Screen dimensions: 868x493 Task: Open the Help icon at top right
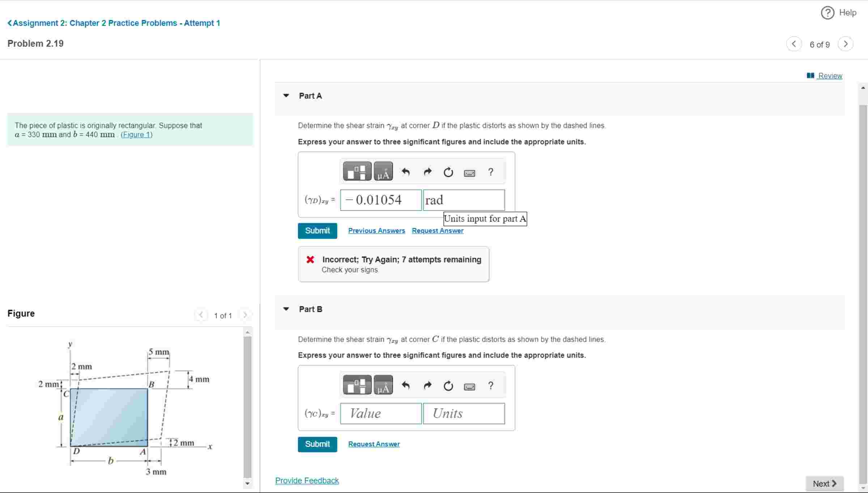[x=827, y=13]
